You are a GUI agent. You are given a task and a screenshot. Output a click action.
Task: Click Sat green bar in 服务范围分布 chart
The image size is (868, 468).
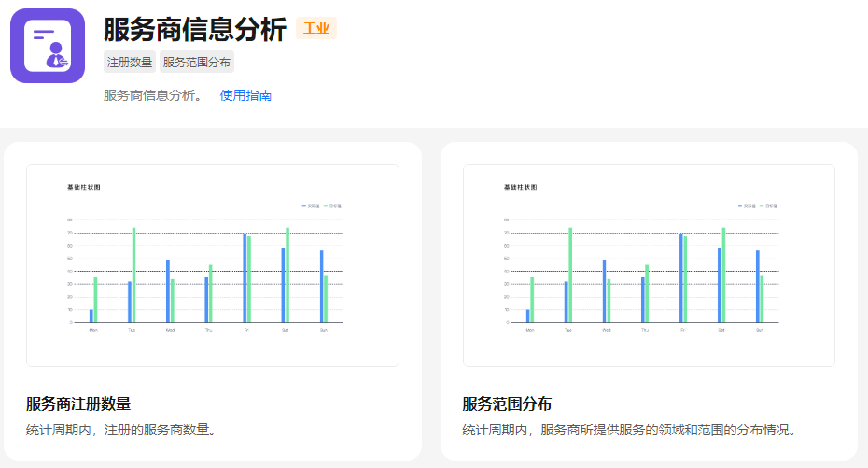pos(723,276)
